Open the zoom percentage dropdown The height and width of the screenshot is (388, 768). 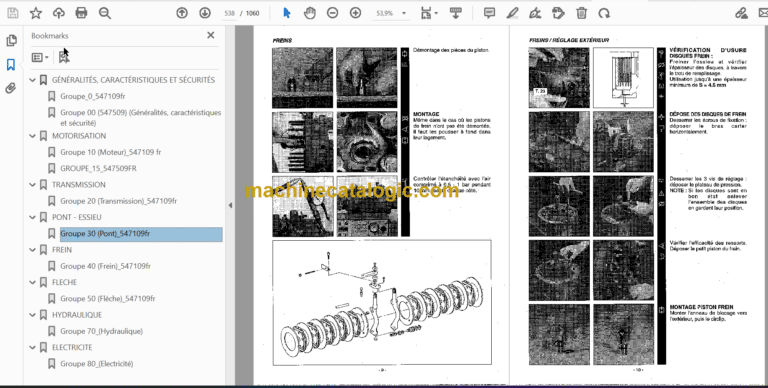pos(391,13)
